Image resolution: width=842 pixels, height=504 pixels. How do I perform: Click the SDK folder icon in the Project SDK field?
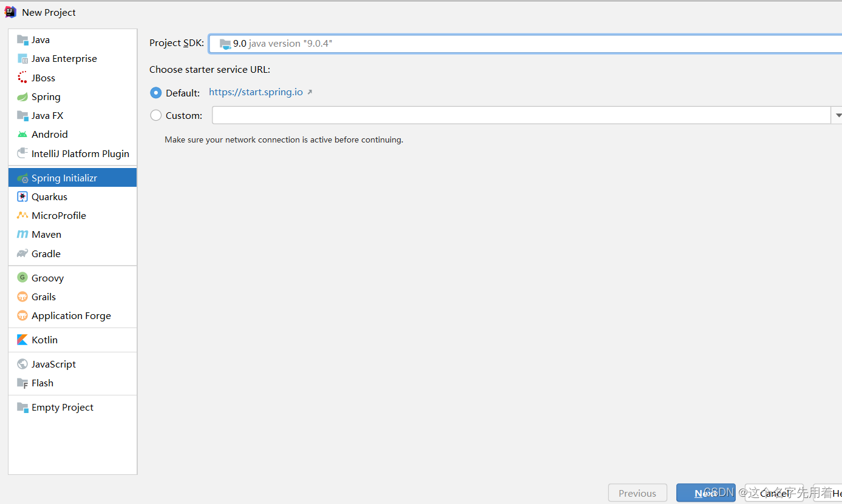click(x=225, y=44)
